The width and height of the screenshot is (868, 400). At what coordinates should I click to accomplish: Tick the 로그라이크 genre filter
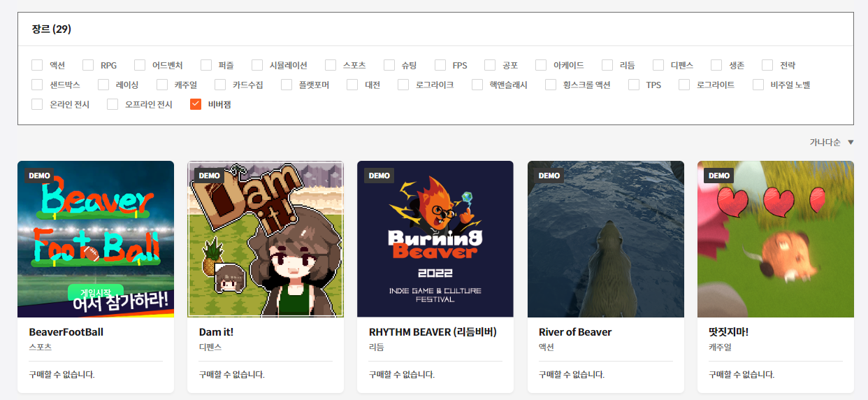pyautogui.click(x=403, y=85)
